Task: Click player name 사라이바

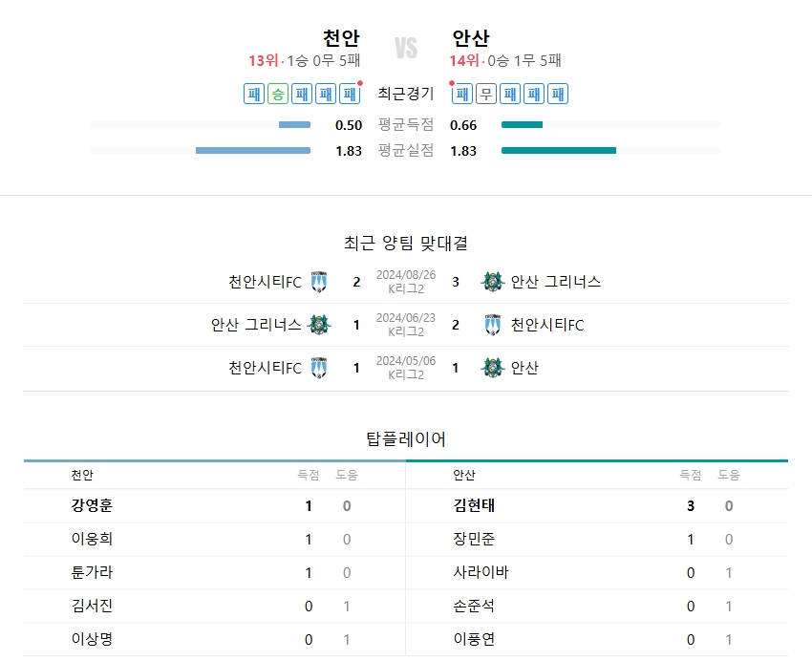Action: point(481,573)
